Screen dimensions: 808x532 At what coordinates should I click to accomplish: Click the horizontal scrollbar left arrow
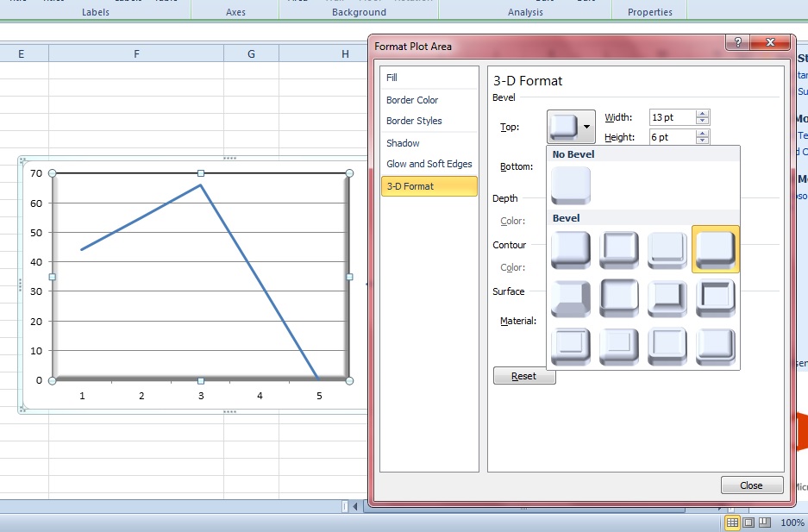tap(355, 506)
